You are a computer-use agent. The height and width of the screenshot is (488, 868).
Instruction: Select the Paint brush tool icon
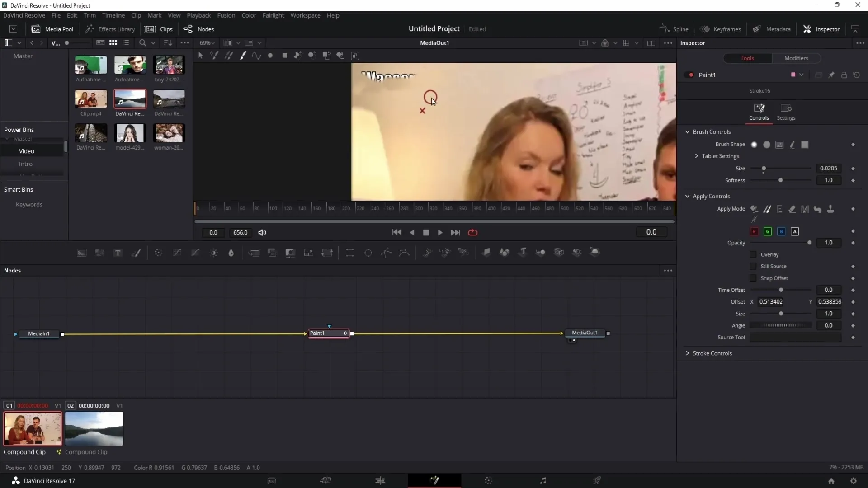243,55
